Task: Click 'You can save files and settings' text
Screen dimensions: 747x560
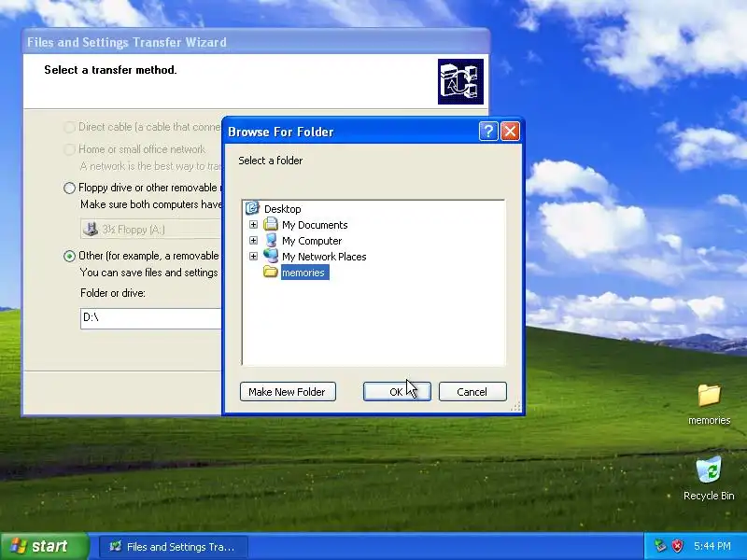Action: click(x=149, y=273)
